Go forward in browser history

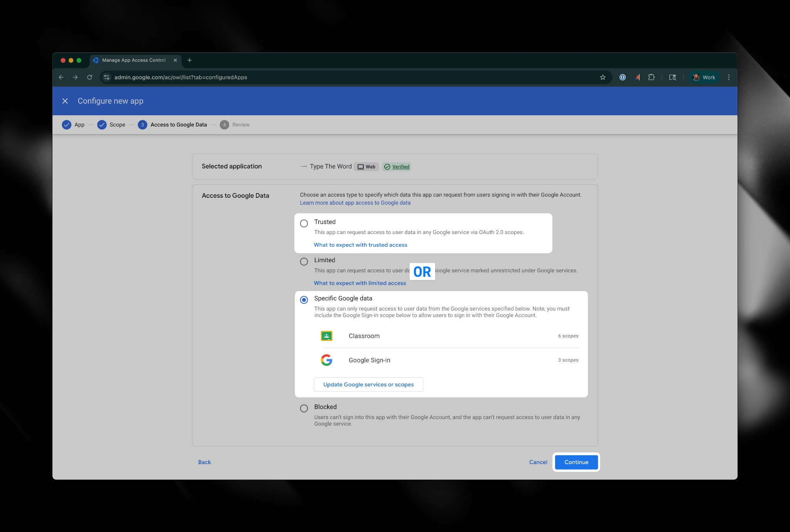[x=75, y=77]
